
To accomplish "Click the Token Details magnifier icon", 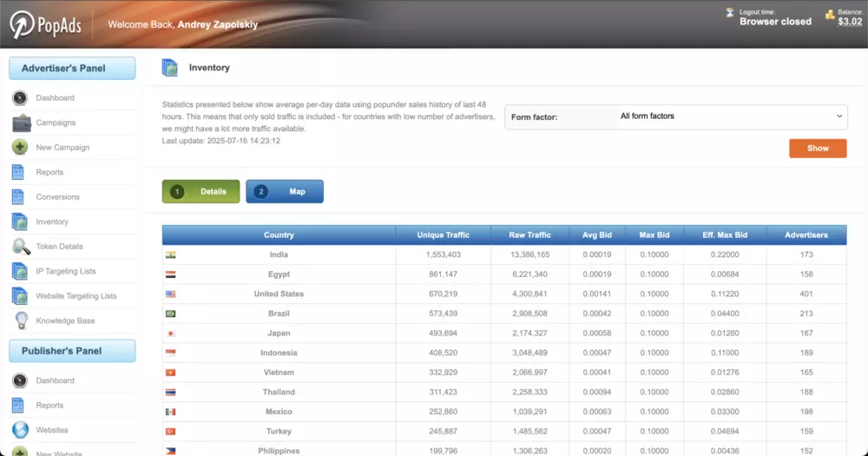I will pyautogui.click(x=21, y=246).
